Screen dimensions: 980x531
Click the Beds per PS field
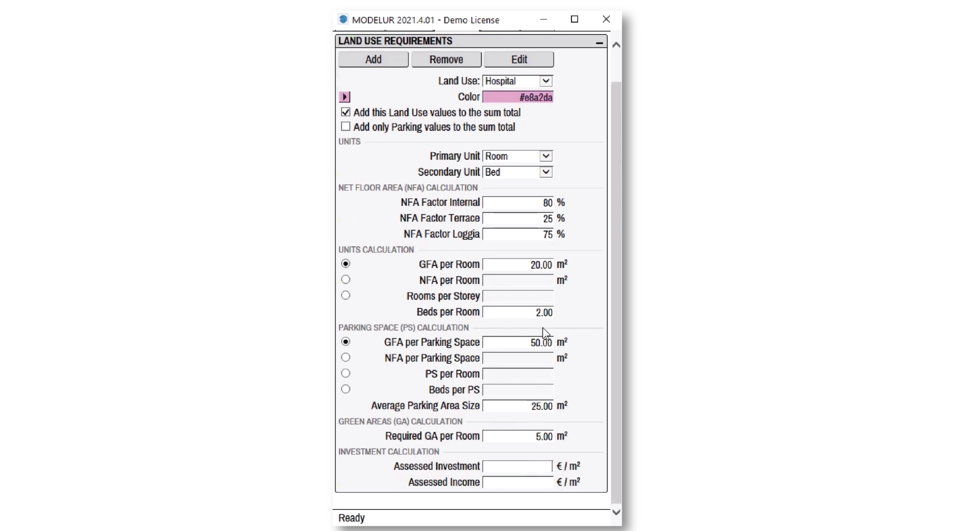point(518,390)
